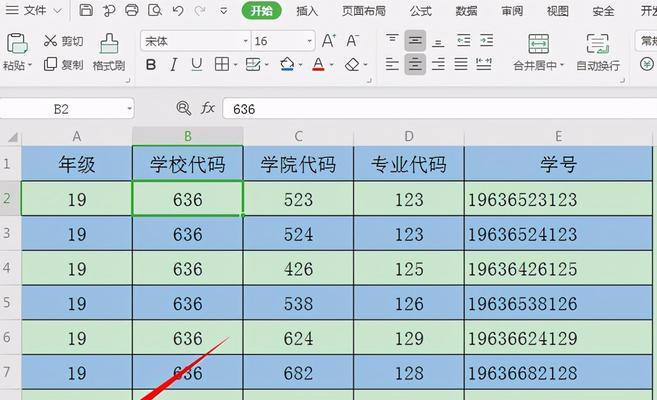This screenshot has width=657, height=400.
Task: Click the Redo arrow icon
Action: [200, 10]
